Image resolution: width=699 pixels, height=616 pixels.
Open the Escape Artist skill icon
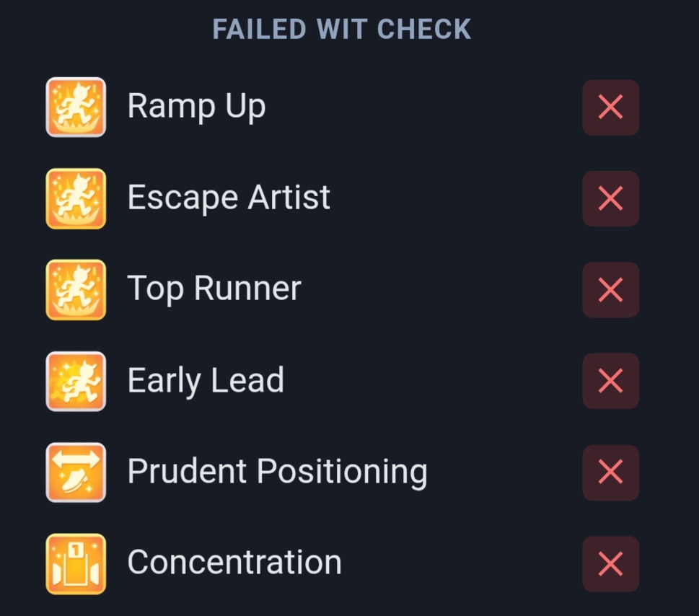click(76, 198)
